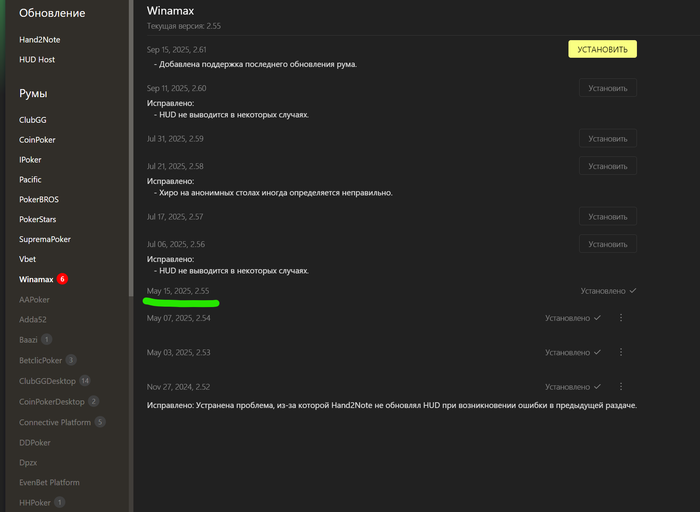Open three-dot menu for version 2.52
This screenshot has width=700, height=512.
coord(621,387)
